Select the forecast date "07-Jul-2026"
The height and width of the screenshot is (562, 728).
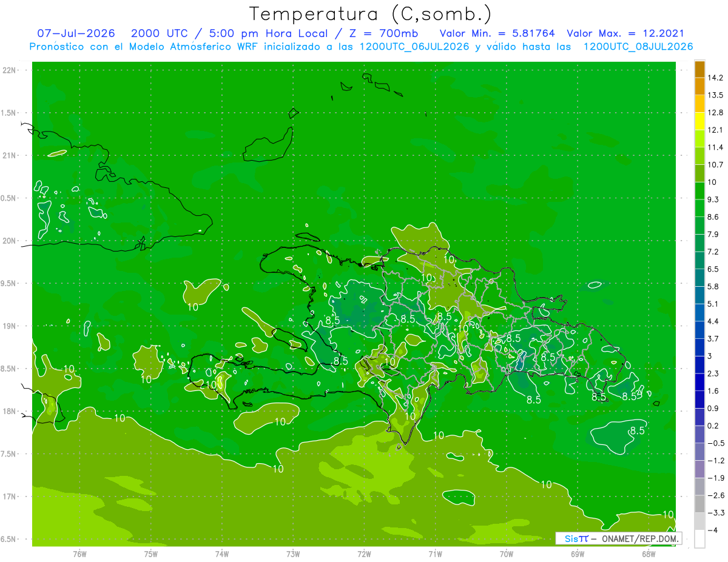76,33
